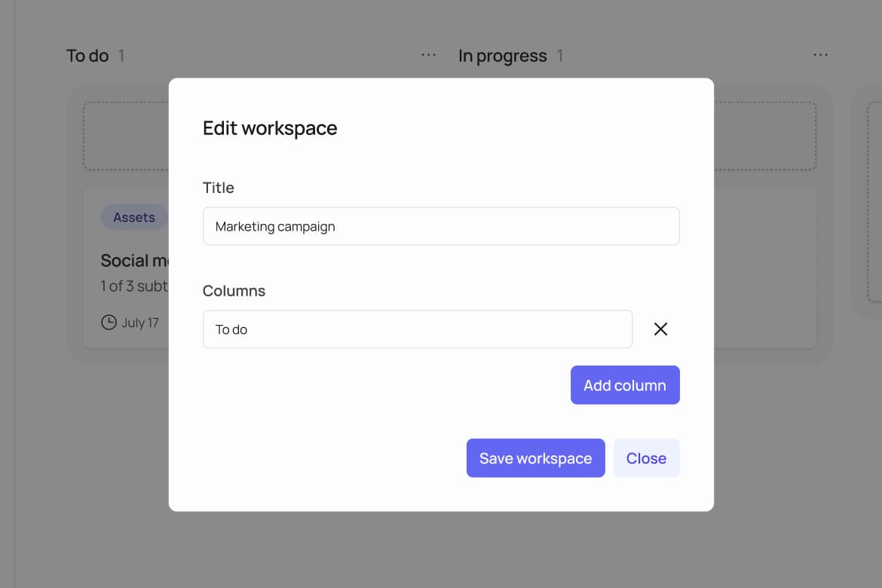The width and height of the screenshot is (882, 588).
Task: Click the In progress column header
Action: click(502, 56)
